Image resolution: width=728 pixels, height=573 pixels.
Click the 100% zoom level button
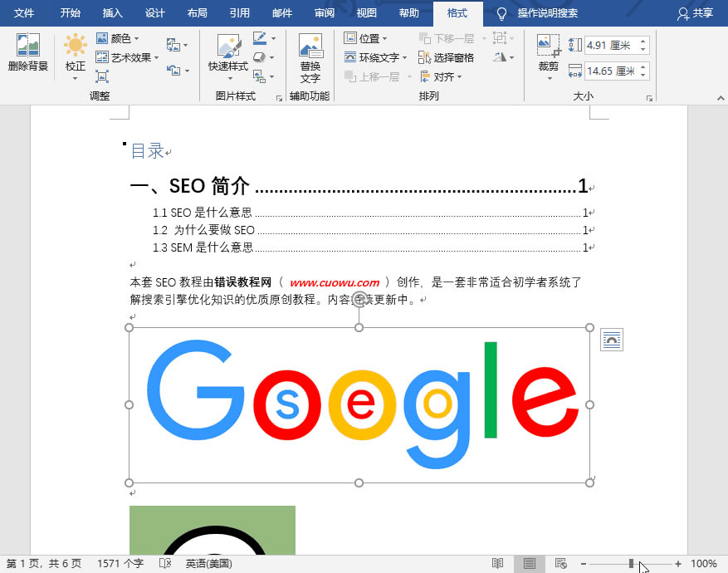[704, 564]
